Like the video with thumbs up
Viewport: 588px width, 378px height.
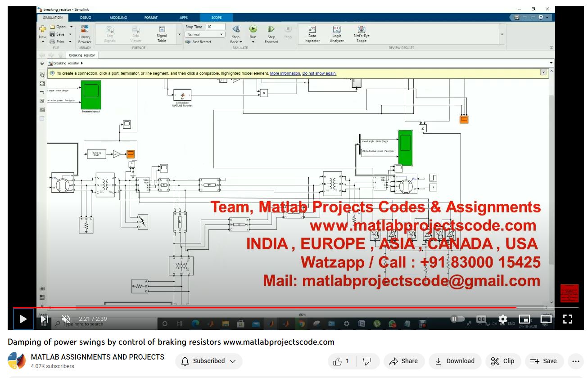341,361
